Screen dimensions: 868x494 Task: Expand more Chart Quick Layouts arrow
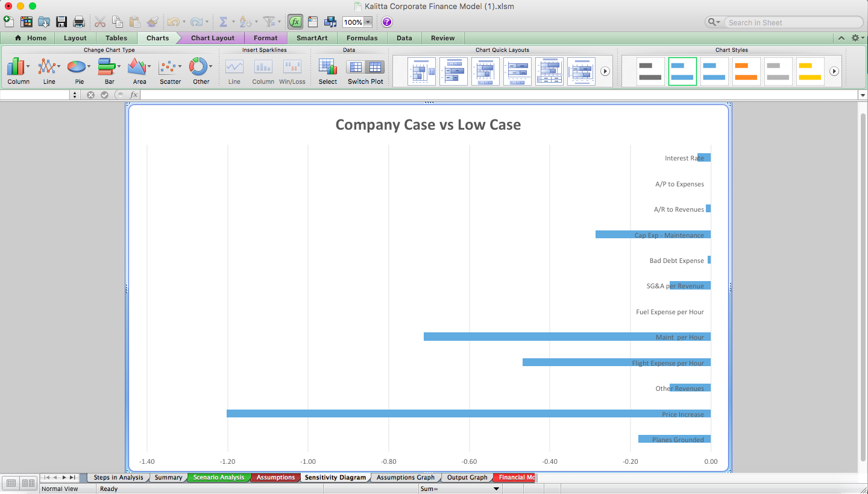[605, 71]
